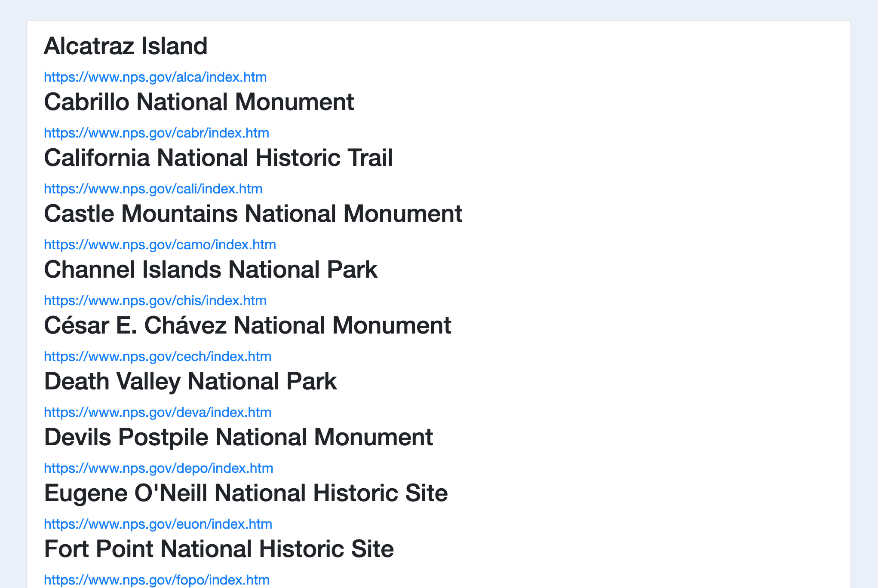The image size is (878, 588).
Task: Follow the Fort Point nps.gov/fopo link
Action: (x=157, y=580)
